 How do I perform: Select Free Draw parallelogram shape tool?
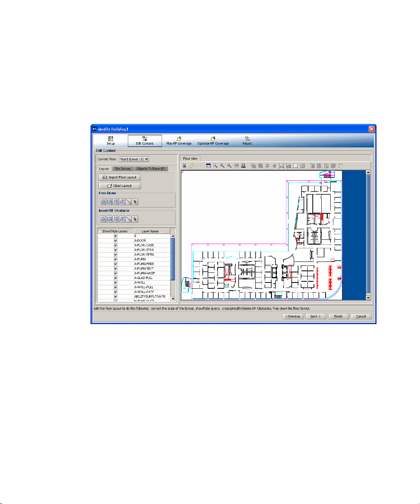tap(116, 202)
